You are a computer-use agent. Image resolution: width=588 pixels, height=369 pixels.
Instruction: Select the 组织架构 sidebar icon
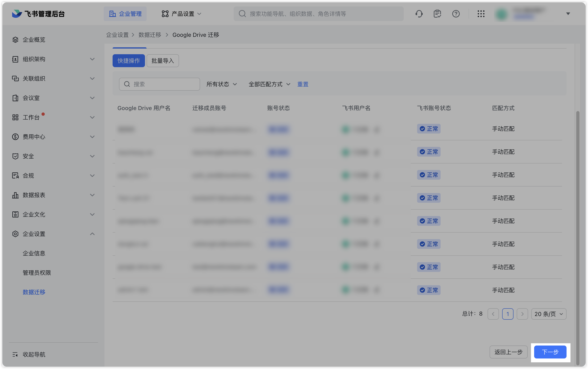coord(15,59)
